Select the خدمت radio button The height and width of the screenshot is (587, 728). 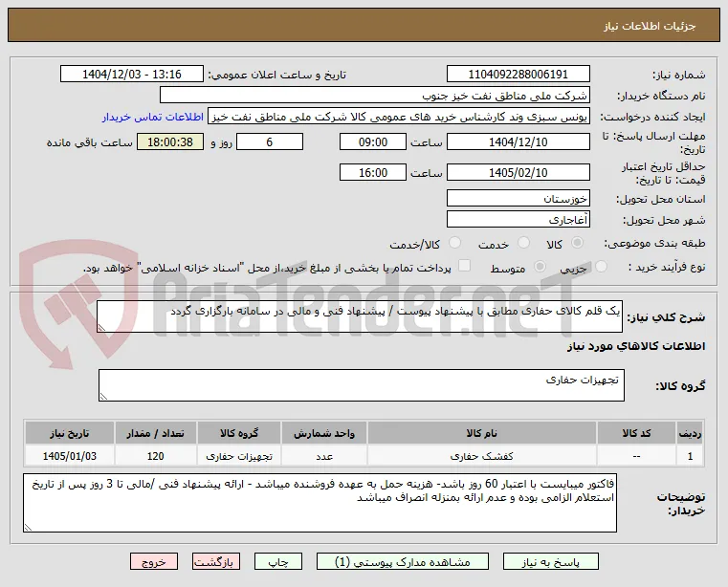tap(523, 242)
